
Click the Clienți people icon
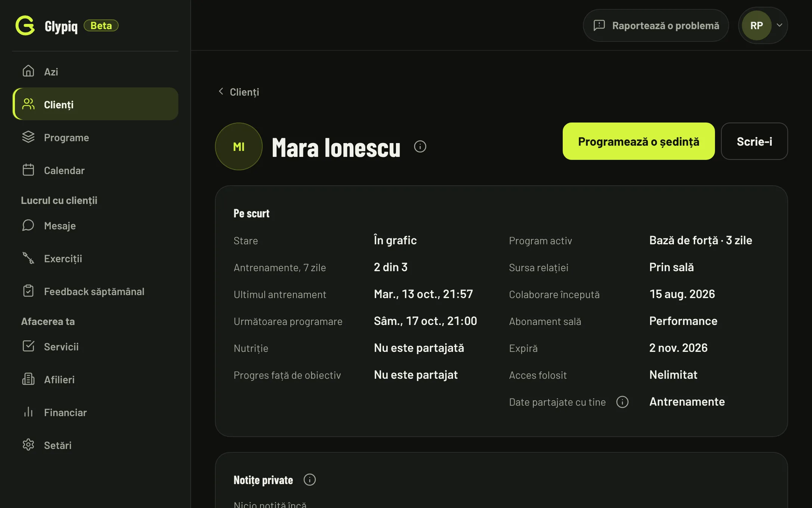[x=28, y=104]
